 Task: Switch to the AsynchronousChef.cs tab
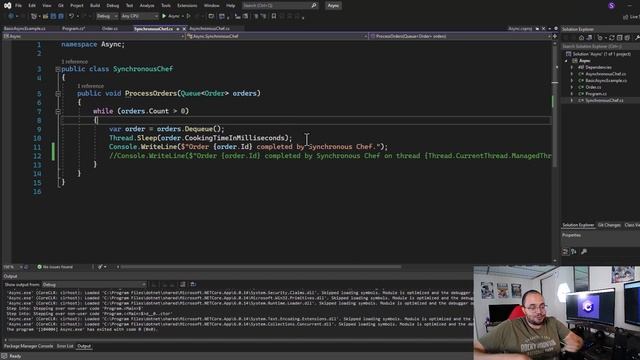point(209,29)
